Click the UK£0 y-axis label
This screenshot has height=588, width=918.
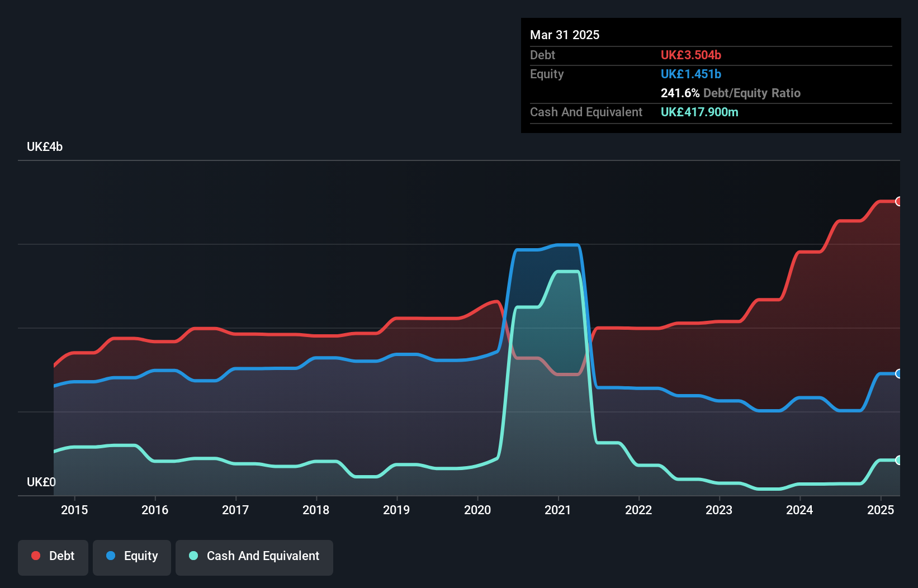click(41, 482)
